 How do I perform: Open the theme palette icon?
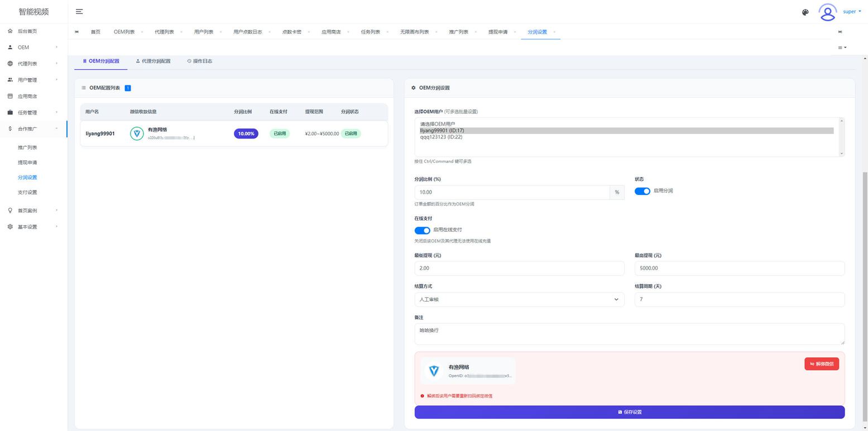click(x=805, y=12)
